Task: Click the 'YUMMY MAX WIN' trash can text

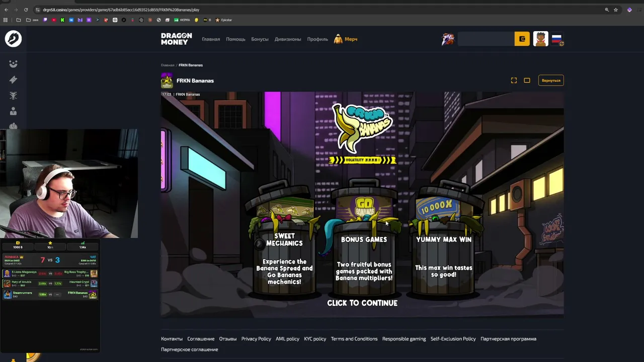Action: 444,240
